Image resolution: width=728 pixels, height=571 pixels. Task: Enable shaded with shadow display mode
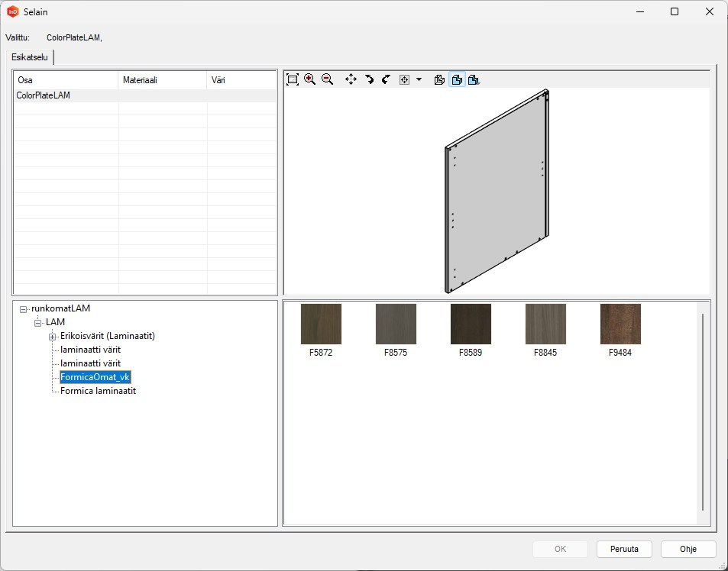pyautogui.click(x=474, y=79)
